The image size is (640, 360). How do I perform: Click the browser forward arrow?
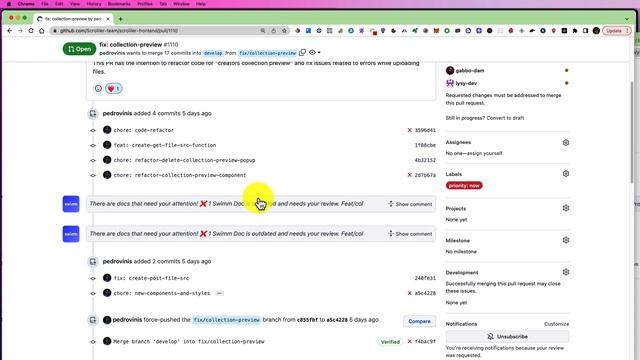(x=20, y=31)
